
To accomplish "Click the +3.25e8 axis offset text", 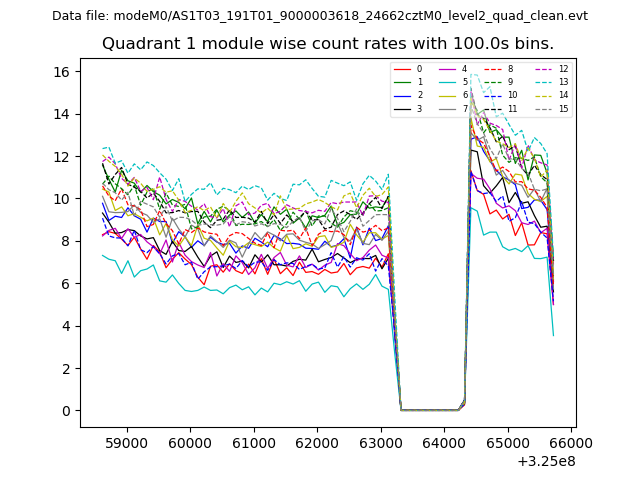I will click(x=545, y=461).
